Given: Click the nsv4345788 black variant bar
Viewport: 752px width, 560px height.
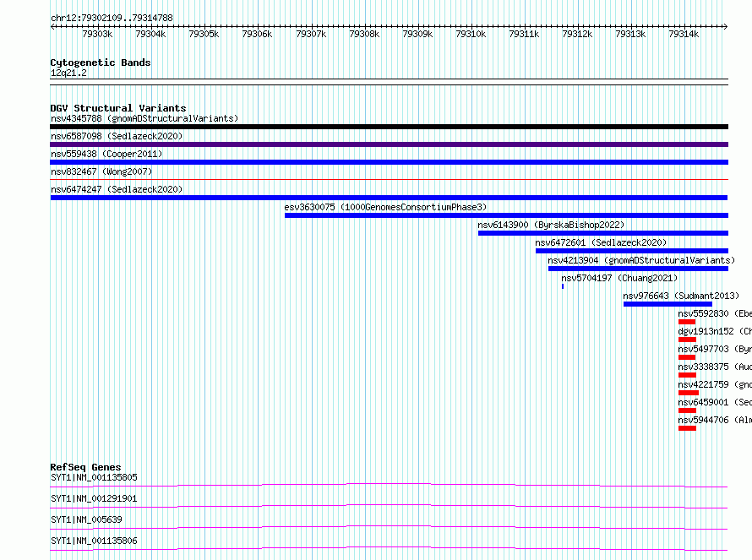Looking at the screenshot, I should 389,127.
